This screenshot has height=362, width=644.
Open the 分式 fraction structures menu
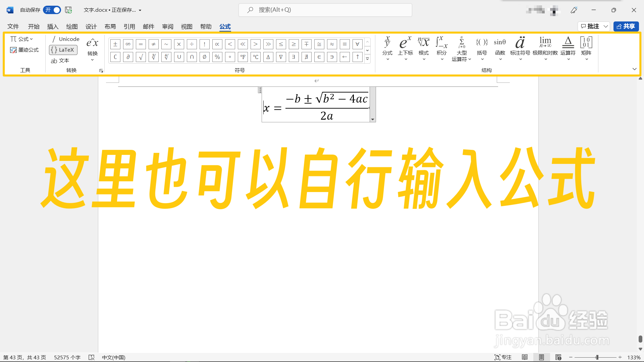click(387, 48)
